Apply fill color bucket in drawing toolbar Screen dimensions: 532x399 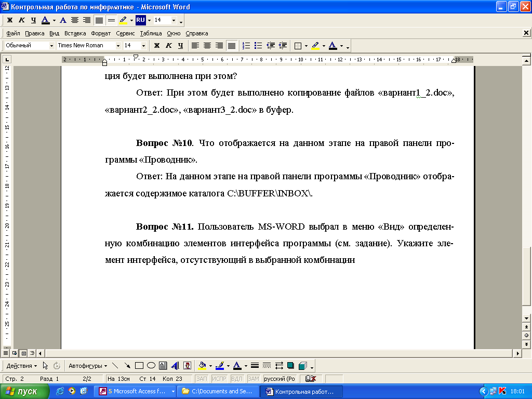[x=203, y=365]
